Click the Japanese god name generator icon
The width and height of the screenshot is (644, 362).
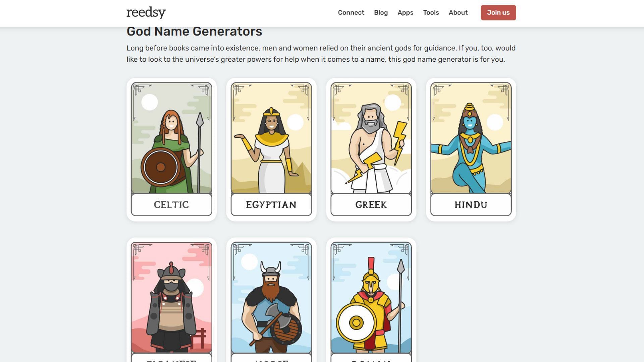click(171, 301)
